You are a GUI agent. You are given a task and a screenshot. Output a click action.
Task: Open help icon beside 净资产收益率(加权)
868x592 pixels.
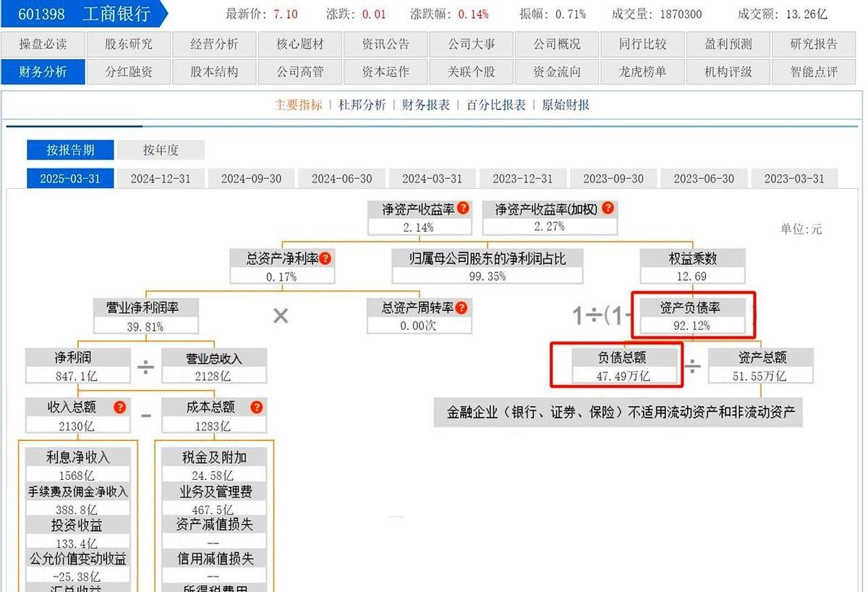click(x=608, y=208)
